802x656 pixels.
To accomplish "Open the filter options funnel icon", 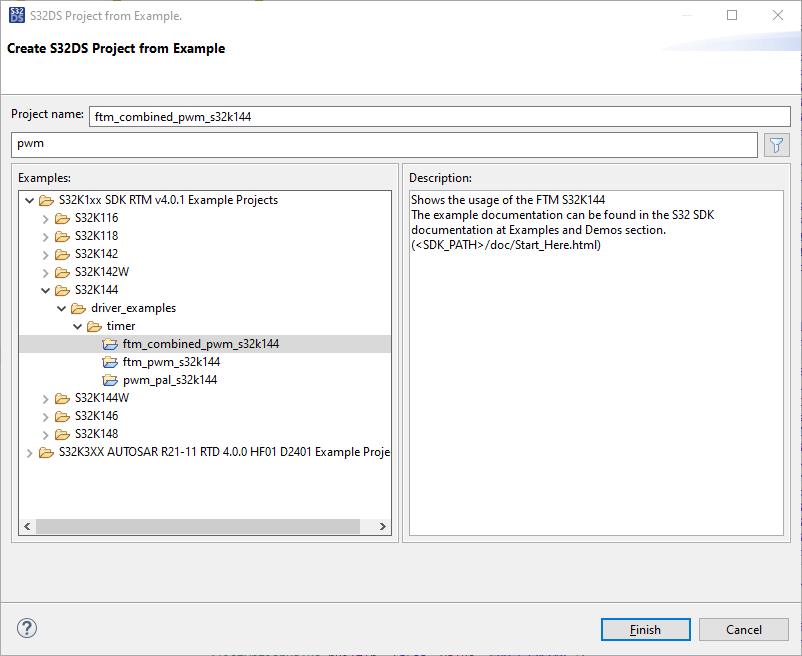I will (x=776, y=144).
